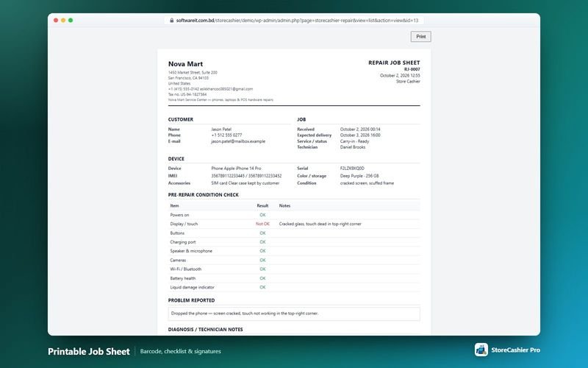588x368 pixels.
Task: Click the OK result for Powers on
Action: click(262, 215)
